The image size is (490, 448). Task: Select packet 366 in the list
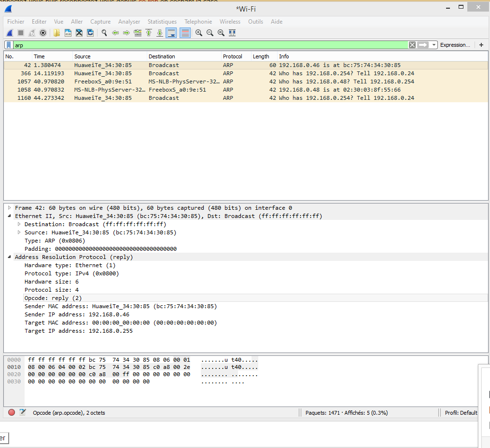(246, 73)
